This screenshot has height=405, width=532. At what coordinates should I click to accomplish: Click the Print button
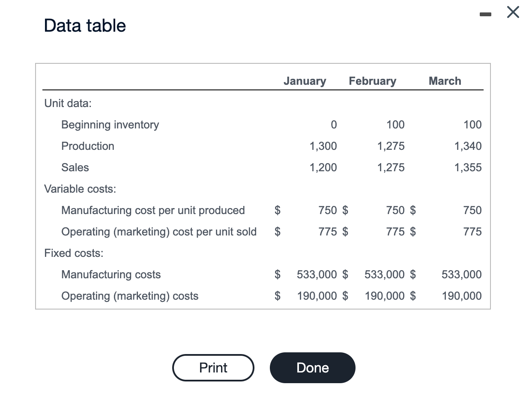point(213,367)
